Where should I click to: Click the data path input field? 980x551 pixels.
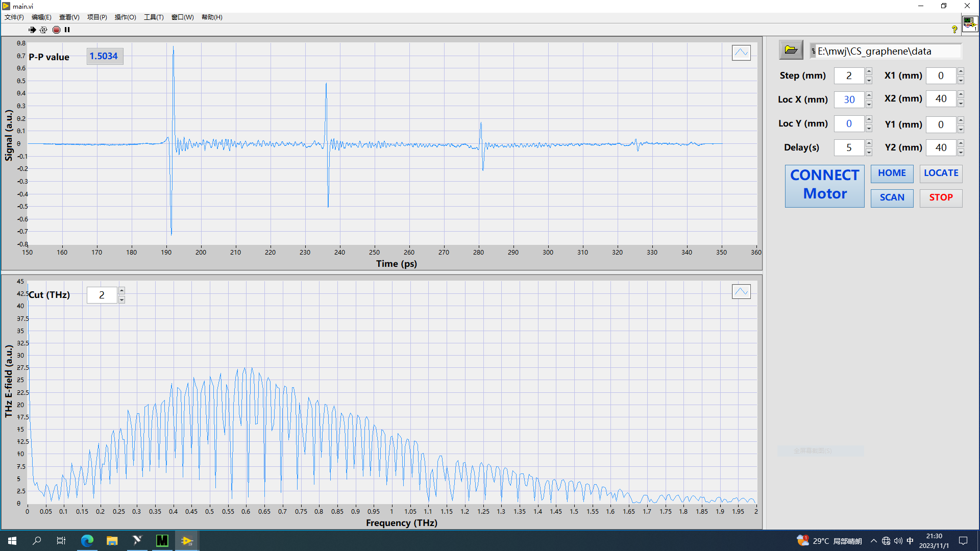tap(888, 51)
